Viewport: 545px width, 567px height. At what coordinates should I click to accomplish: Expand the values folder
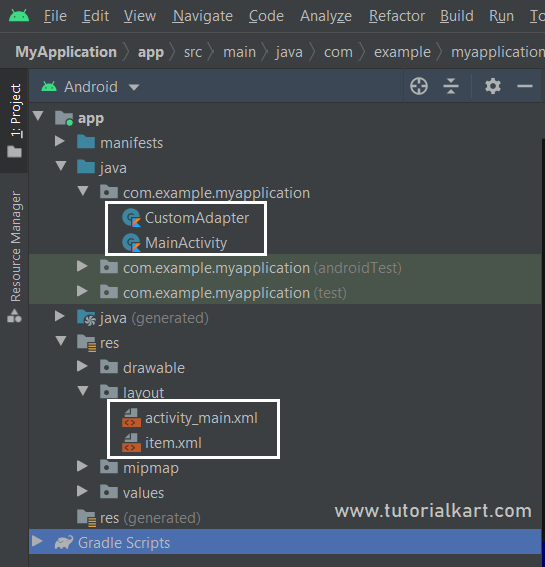pos(82,491)
